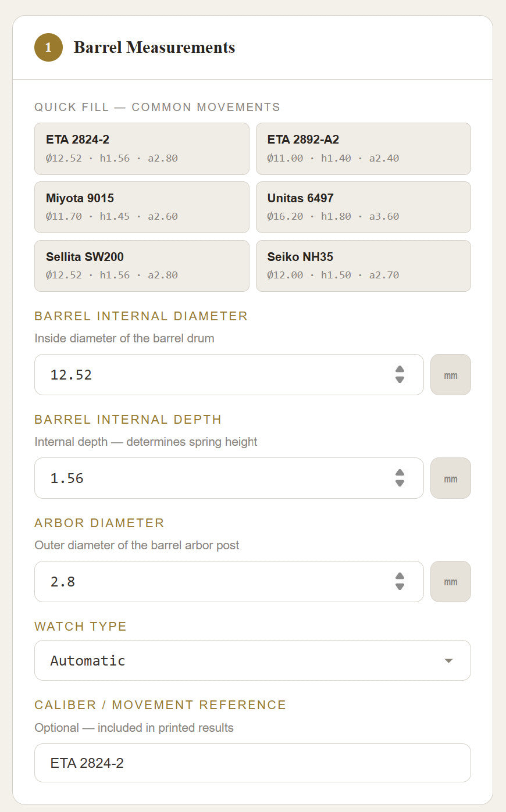Increase barrel internal depth with up arrow
The height and width of the screenshot is (812, 506).
pyautogui.click(x=400, y=473)
